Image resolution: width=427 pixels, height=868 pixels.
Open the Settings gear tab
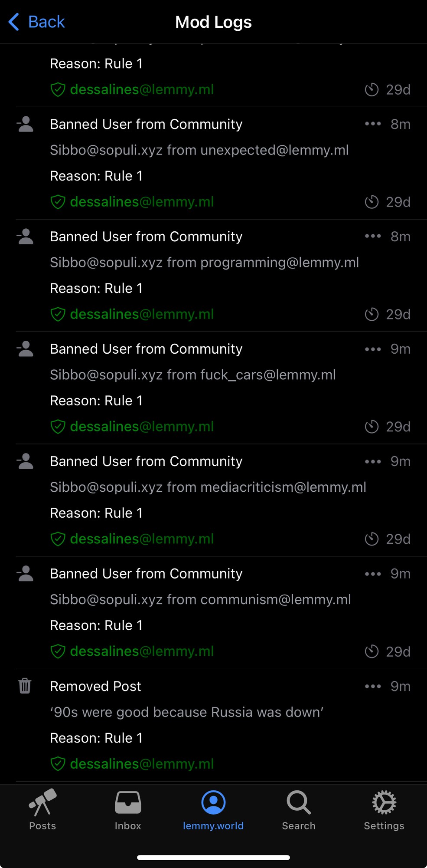pos(384,809)
